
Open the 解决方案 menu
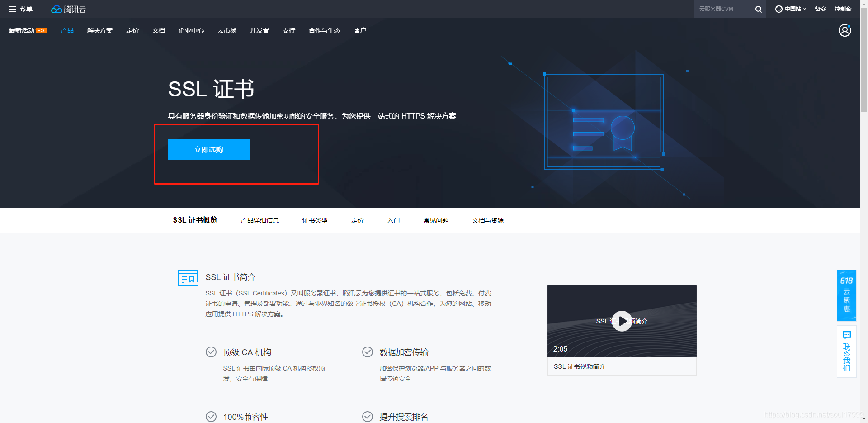pyautogui.click(x=100, y=30)
